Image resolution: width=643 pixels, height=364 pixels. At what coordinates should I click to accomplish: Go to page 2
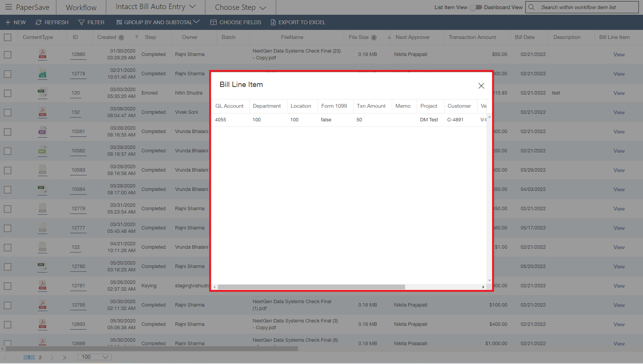40,357
